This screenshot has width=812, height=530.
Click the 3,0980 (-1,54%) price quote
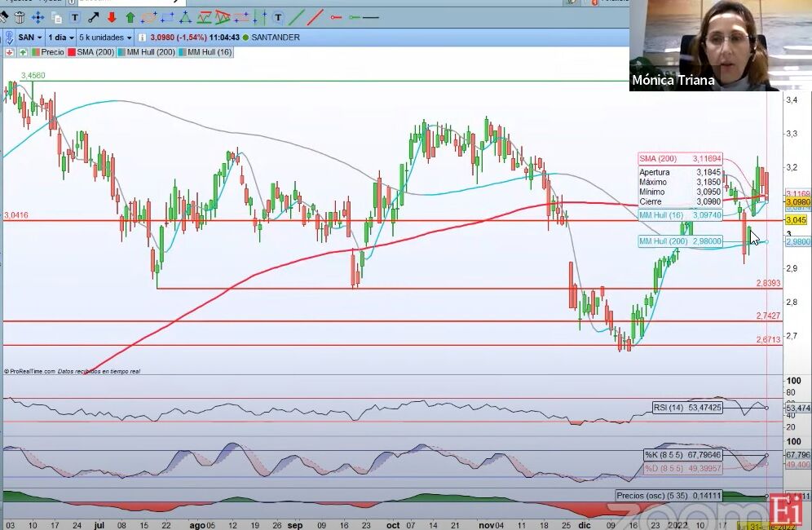179,38
